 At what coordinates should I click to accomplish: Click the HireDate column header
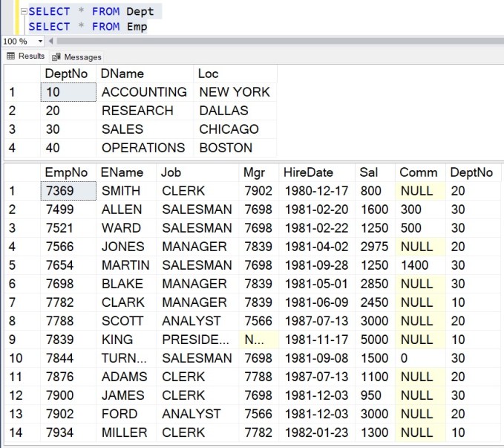308,172
